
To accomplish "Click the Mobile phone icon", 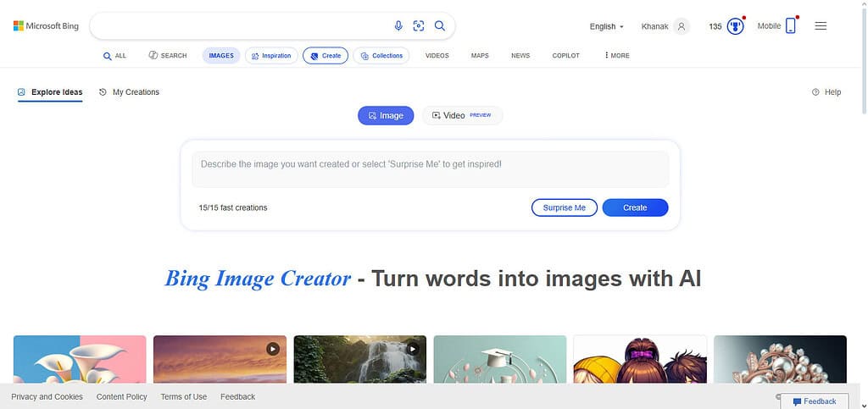I will point(791,26).
